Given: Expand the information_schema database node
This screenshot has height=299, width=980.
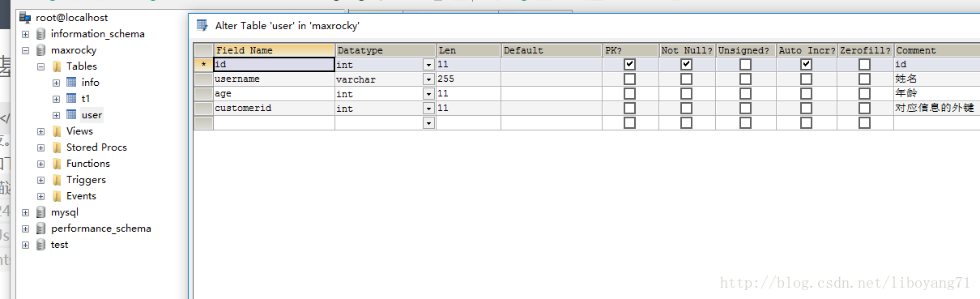Looking at the screenshot, I should 26,33.
